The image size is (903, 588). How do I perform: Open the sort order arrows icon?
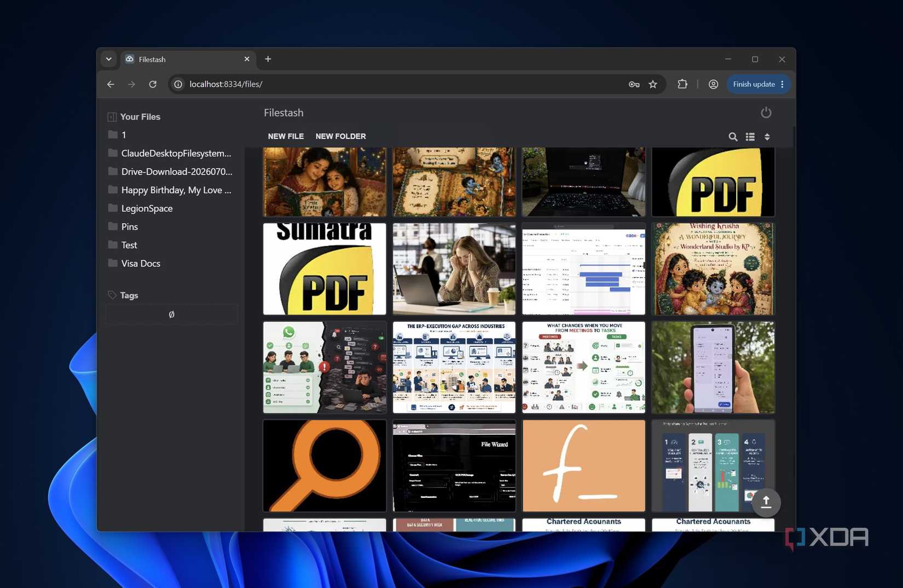pos(767,137)
